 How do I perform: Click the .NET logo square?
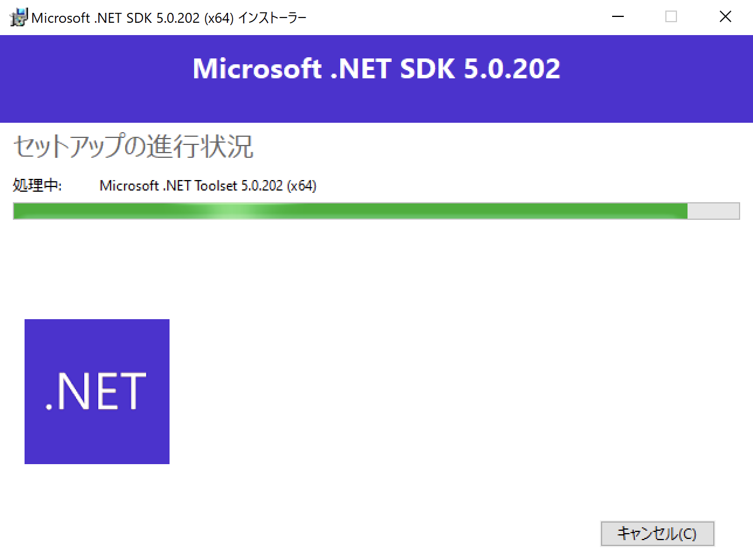(97, 392)
